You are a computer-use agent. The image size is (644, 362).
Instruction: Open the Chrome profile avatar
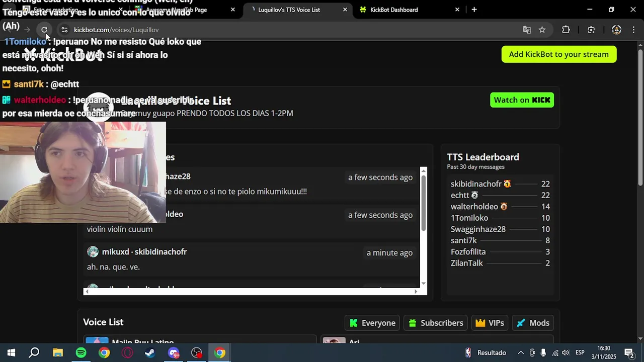coord(616,30)
